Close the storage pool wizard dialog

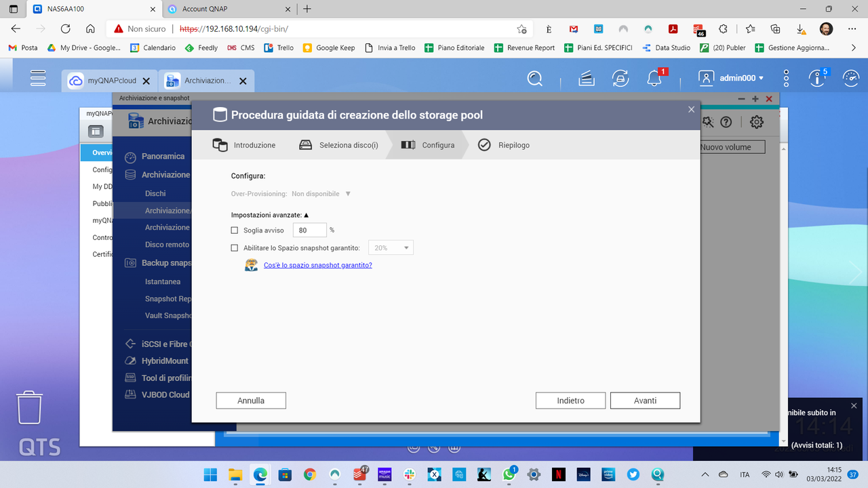[691, 109]
